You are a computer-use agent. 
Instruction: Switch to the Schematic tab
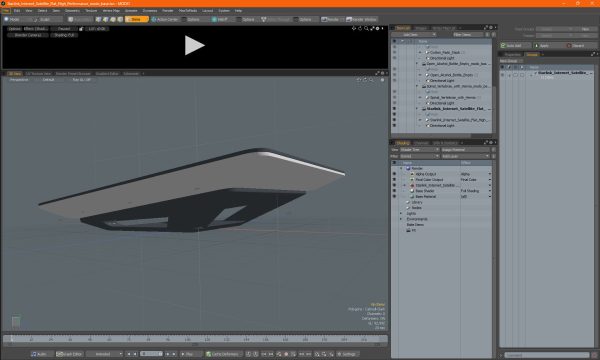pos(131,73)
